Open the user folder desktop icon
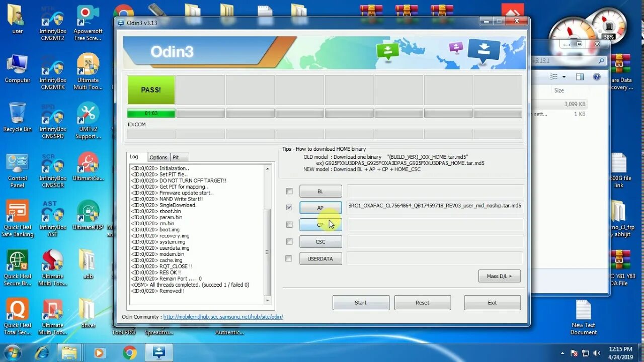 coord(17,19)
